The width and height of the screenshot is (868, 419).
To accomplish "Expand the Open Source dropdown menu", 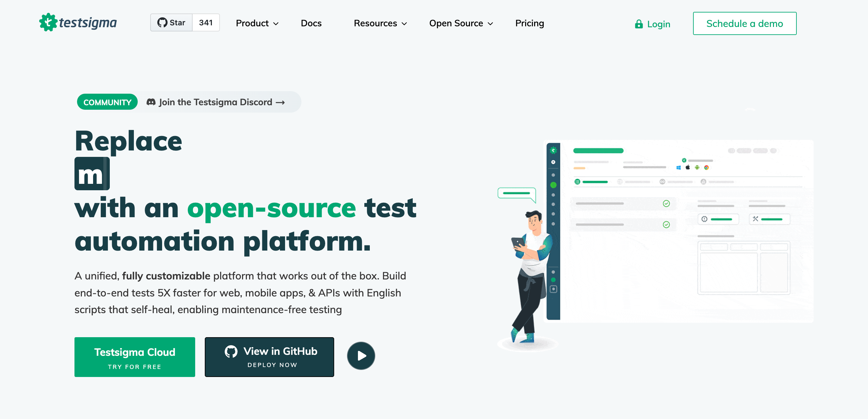I will point(462,23).
